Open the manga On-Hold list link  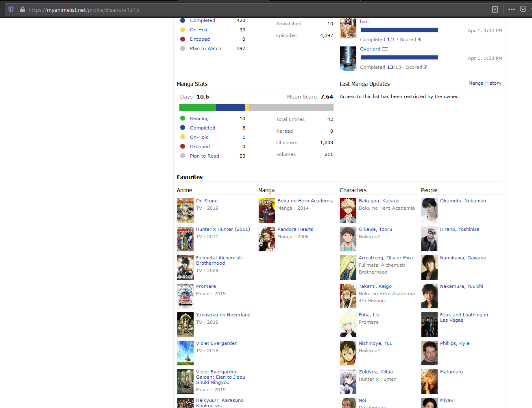(x=199, y=137)
